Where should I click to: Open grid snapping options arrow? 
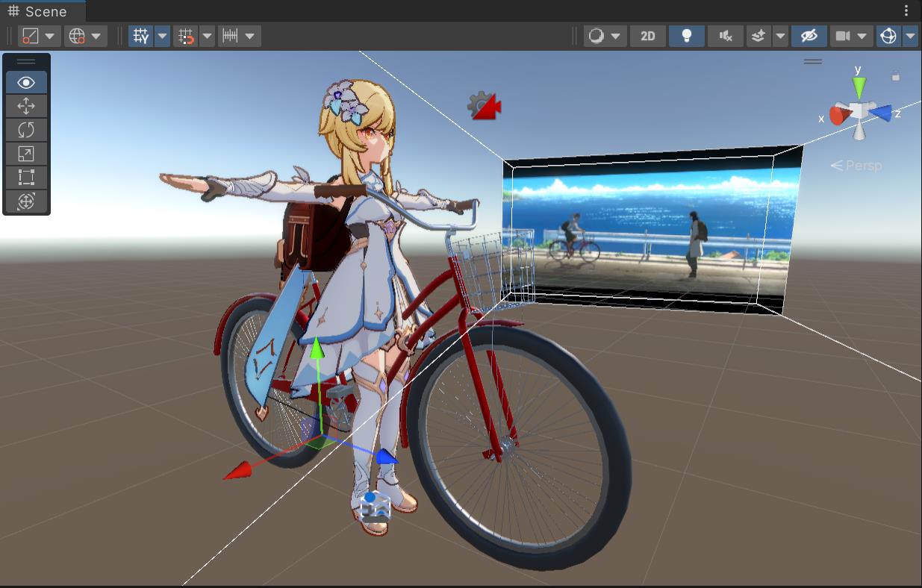point(207,36)
